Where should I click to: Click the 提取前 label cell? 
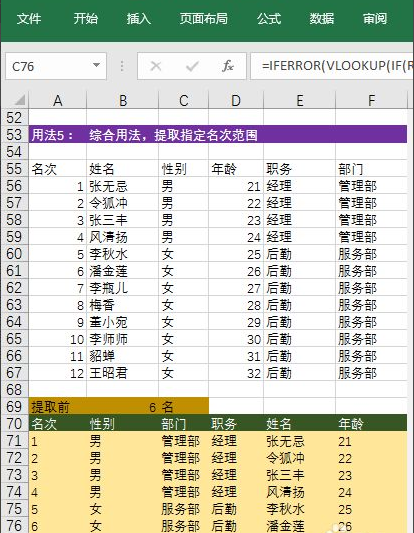57,407
